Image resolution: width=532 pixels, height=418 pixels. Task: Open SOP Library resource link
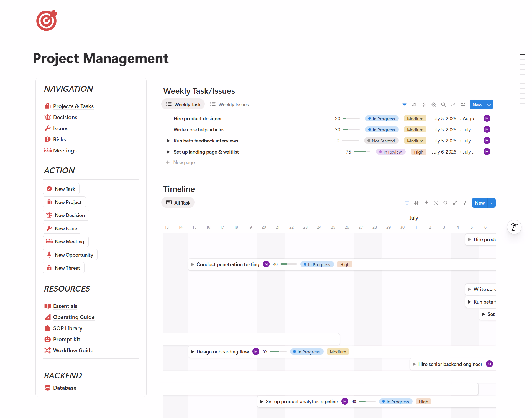[68, 328]
